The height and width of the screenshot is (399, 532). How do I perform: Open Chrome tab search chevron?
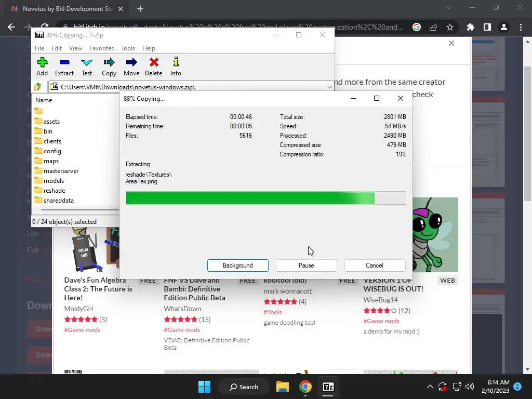coord(448,7)
